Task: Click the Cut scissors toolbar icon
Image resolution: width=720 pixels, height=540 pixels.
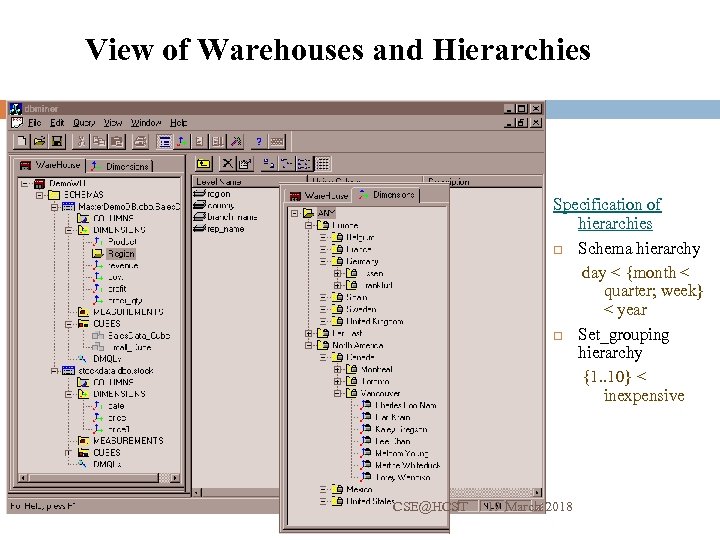Action: coord(81,141)
